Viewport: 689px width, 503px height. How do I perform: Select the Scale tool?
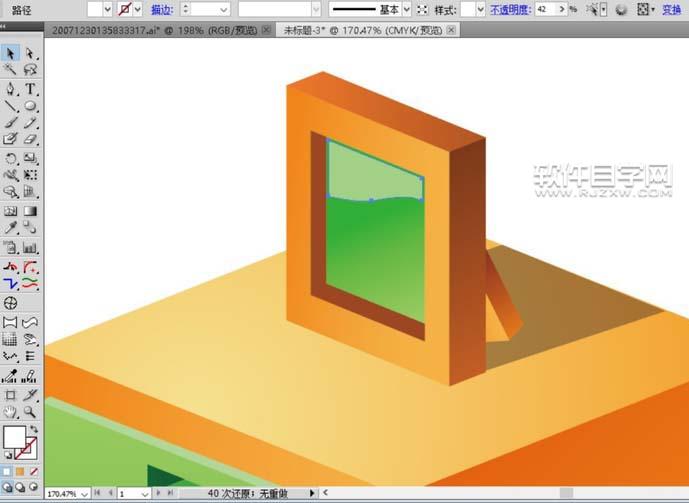[30, 158]
